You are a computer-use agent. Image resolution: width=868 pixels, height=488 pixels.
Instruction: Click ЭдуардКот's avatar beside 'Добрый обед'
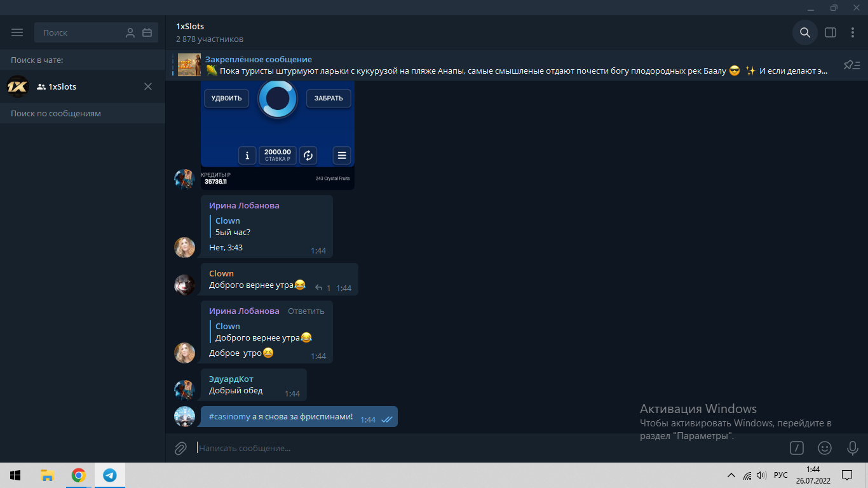point(184,390)
